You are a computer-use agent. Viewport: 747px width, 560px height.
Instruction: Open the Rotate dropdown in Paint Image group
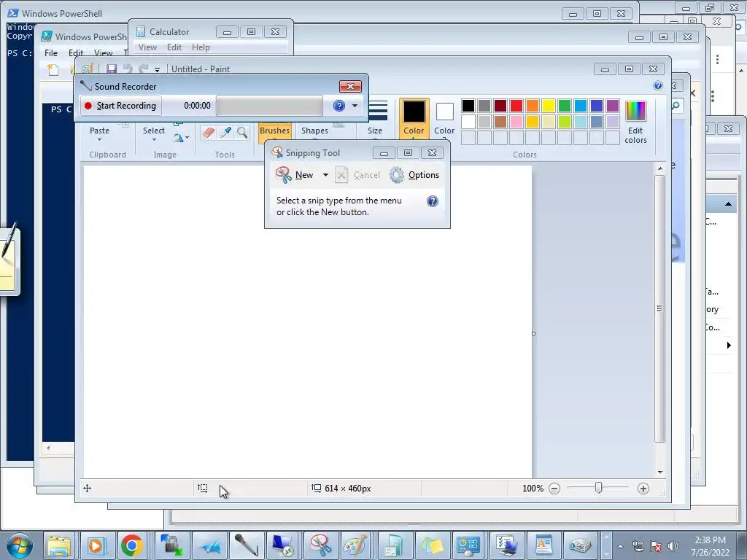pos(182,138)
